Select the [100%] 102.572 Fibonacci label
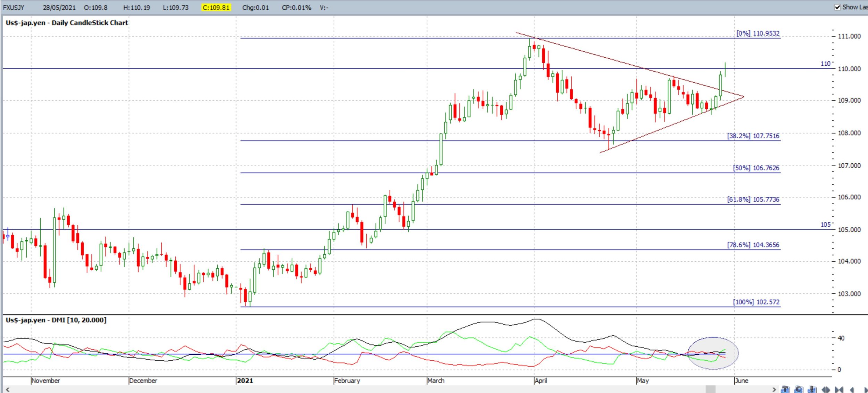Viewport: 868px width, 393px height. 756,302
